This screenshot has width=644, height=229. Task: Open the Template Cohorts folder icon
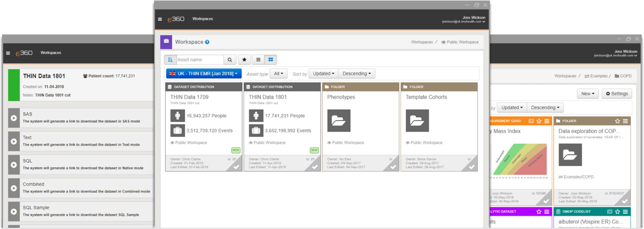coord(417,121)
